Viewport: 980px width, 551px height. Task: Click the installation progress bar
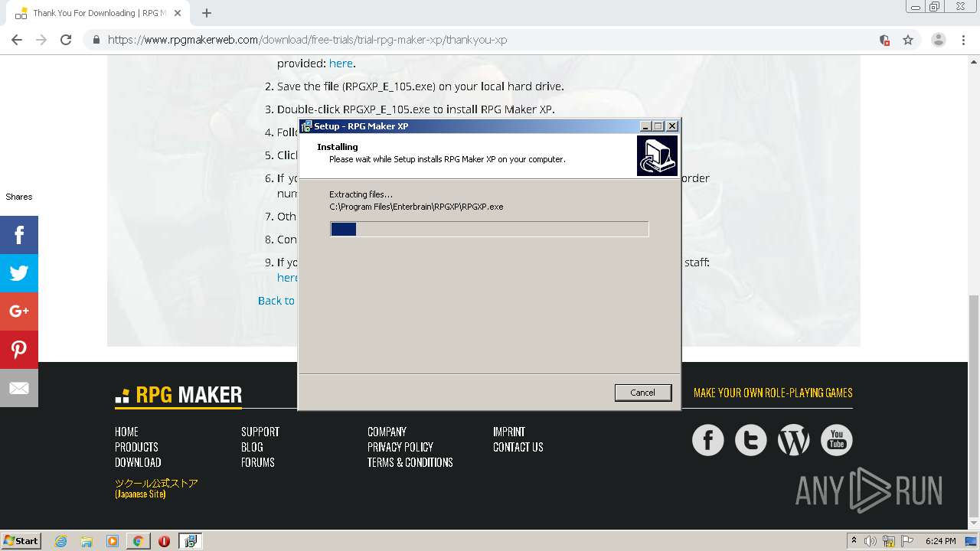[x=489, y=229]
